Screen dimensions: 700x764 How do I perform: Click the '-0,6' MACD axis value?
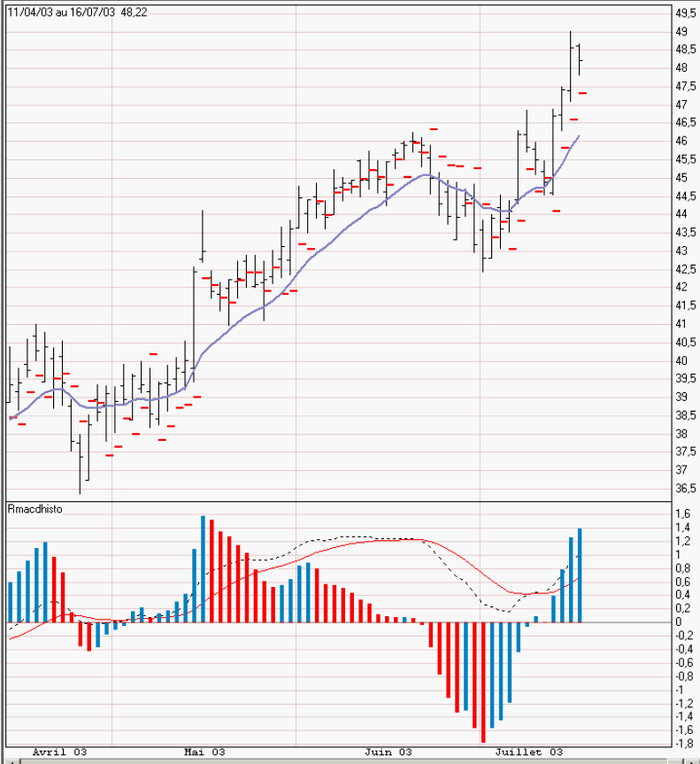[x=684, y=663]
